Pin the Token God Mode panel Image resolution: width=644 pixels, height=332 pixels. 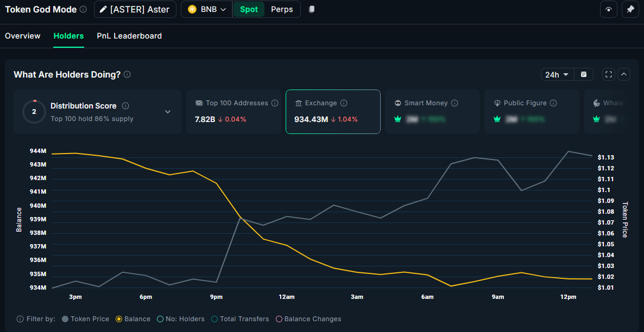[x=630, y=9]
